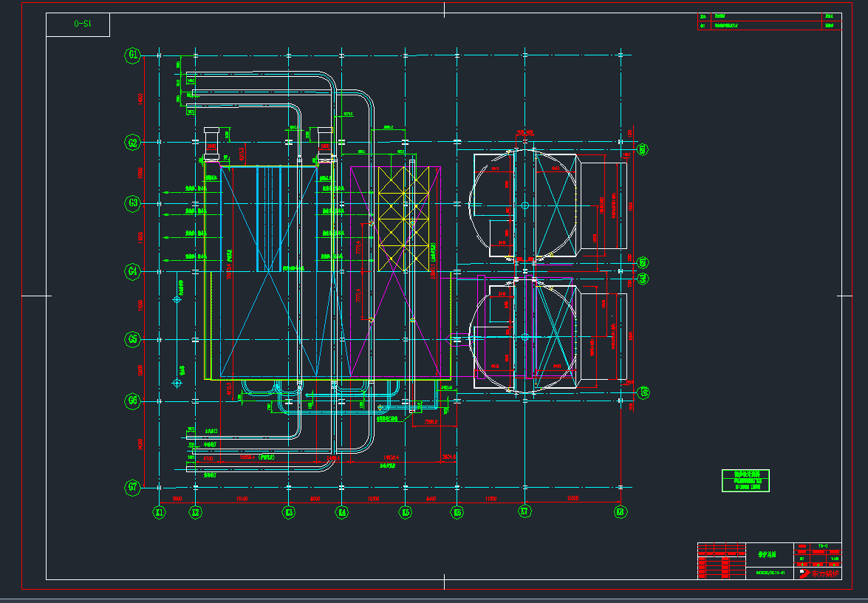Screen dimensions: 868x603
Task: Click the 10300 dimension between K4 and K5
Action: click(x=374, y=500)
